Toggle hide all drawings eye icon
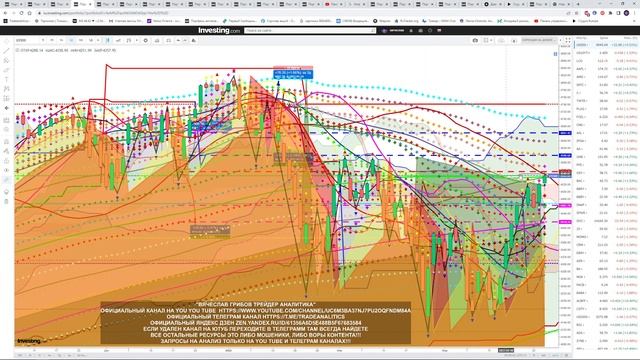 [x=6, y=170]
